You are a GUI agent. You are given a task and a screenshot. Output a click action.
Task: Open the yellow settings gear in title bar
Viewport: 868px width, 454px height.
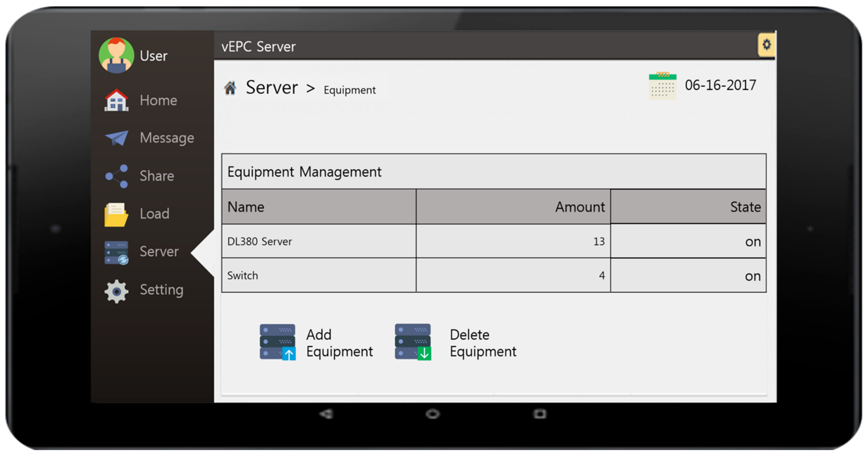(766, 44)
